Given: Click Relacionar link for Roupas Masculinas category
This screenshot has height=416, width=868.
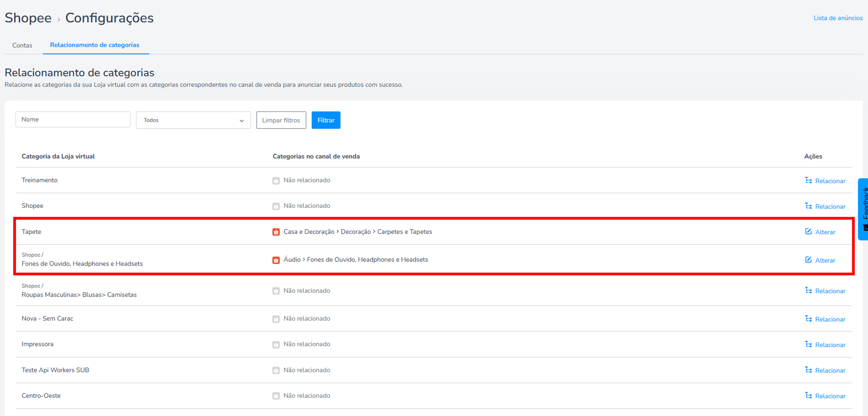Looking at the screenshot, I should [x=830, y=291].
